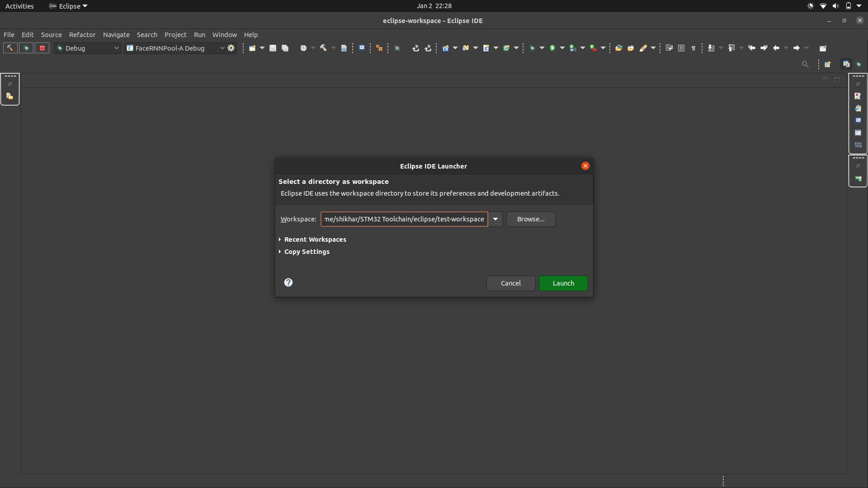Click the Save floppy disk icon
This screenshot has height=488, width=868.
coord(273,48)
